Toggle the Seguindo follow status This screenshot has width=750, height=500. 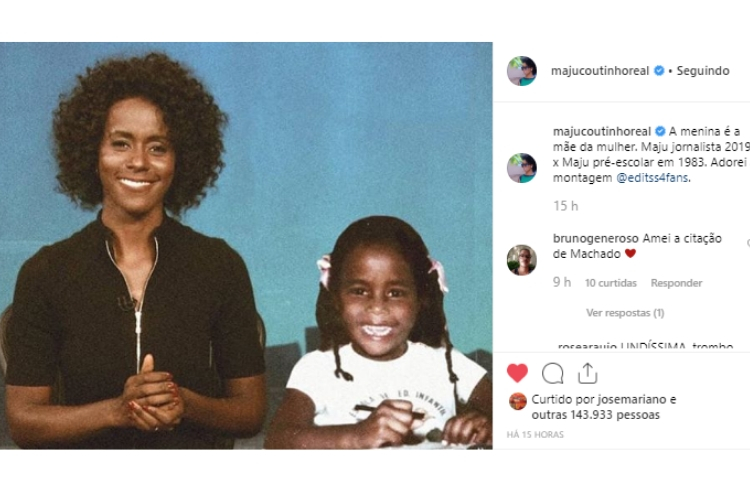pyautogui.click(x=703, y=71)
